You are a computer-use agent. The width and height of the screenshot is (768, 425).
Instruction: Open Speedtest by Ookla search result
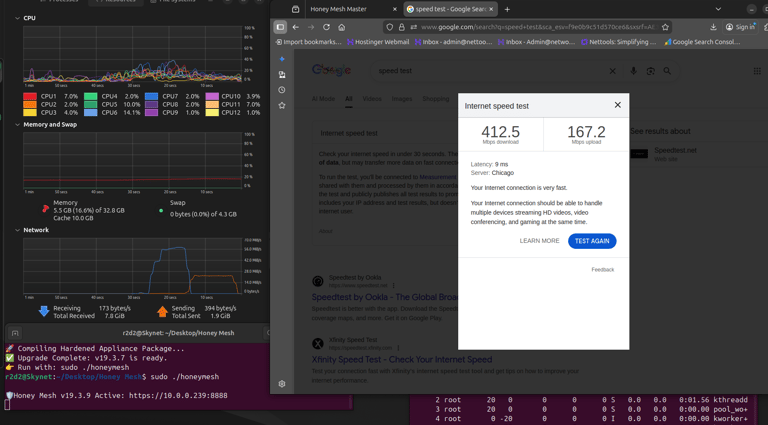(x=384, y=297)
